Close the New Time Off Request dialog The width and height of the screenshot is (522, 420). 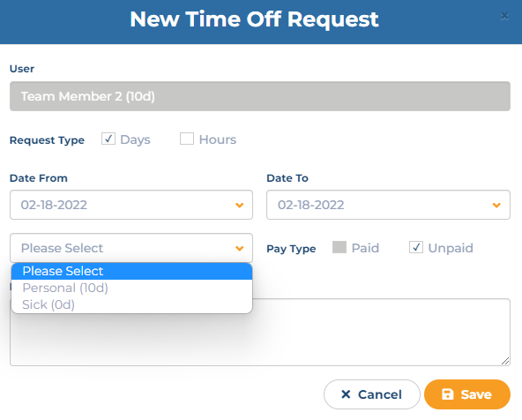click(504, 16)
